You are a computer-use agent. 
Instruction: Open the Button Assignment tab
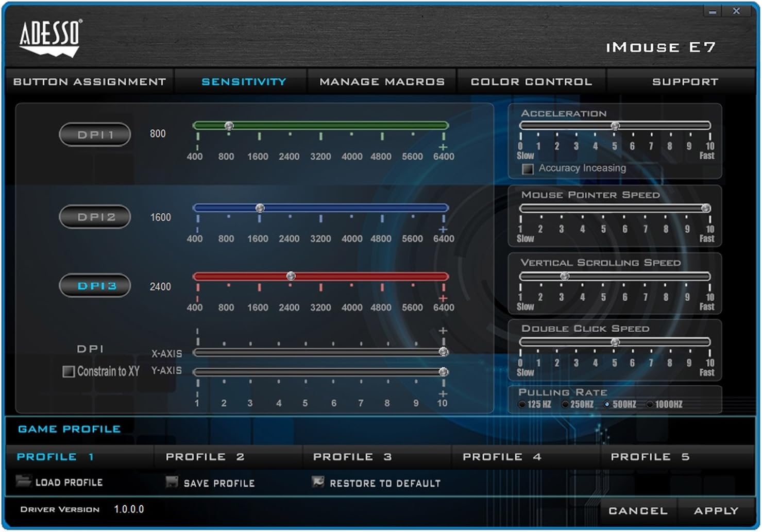pos(90,82)
